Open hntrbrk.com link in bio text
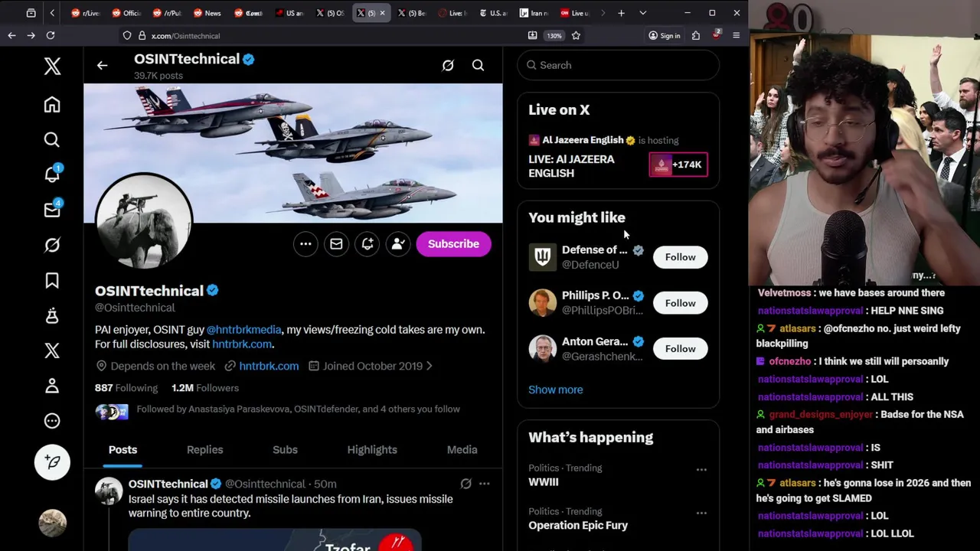Screen dimensions: 980x551 (242, 344)
